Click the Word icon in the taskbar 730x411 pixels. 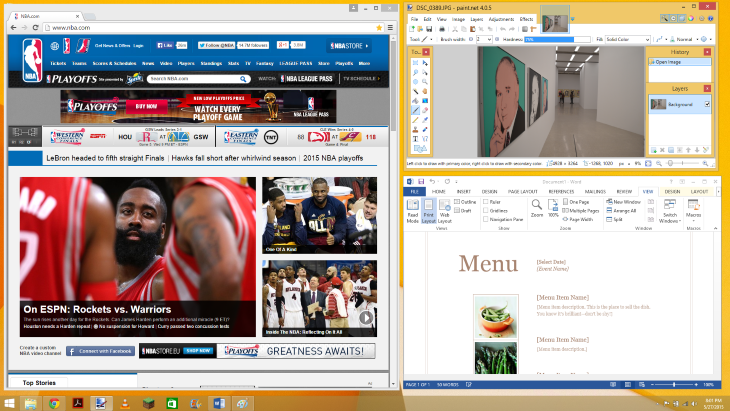(219, 403)
